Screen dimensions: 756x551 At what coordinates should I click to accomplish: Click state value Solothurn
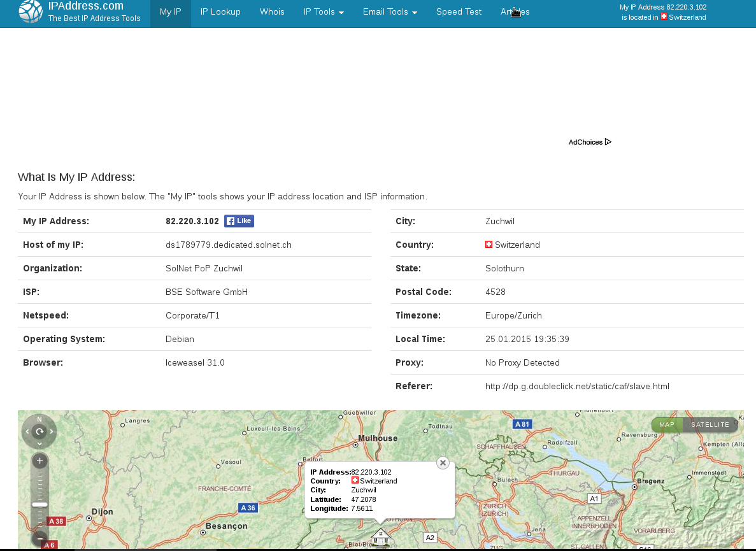coord(504,269)
